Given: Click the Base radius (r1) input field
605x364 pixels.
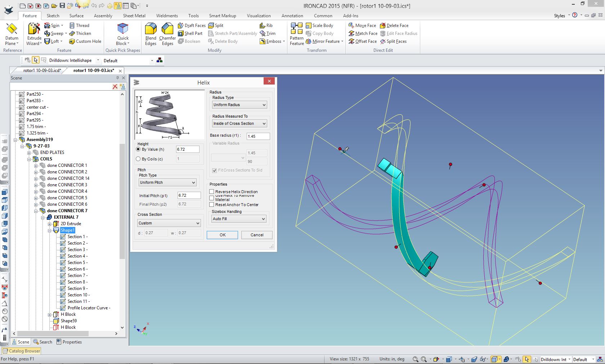Looking at the screenshot, I should point(258,136).
